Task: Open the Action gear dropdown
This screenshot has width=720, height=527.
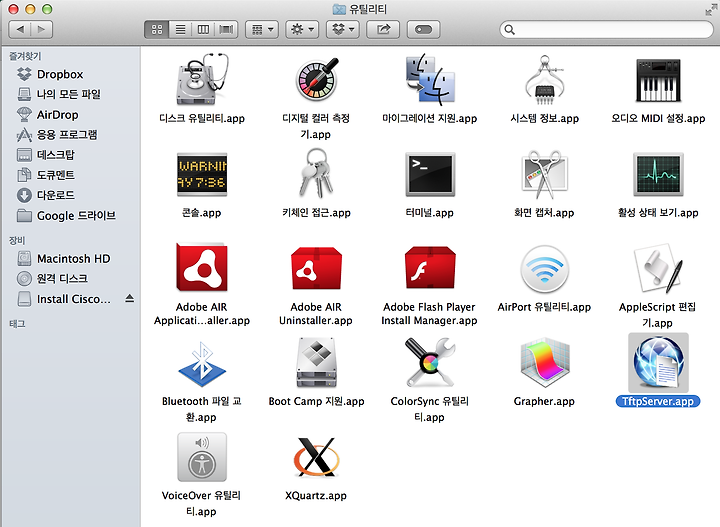Action: tap(302, 29)
